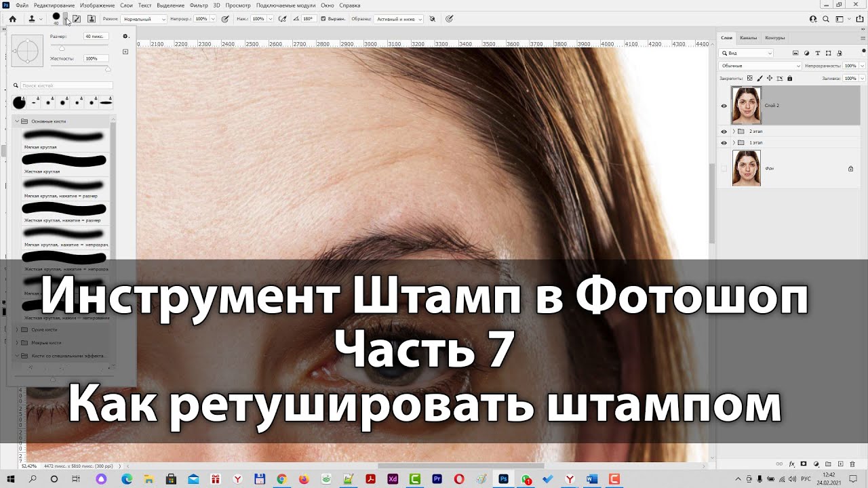The image size is (868, 488).
Task: Toggle pressure for opacity icon
Action: [225, 19]
